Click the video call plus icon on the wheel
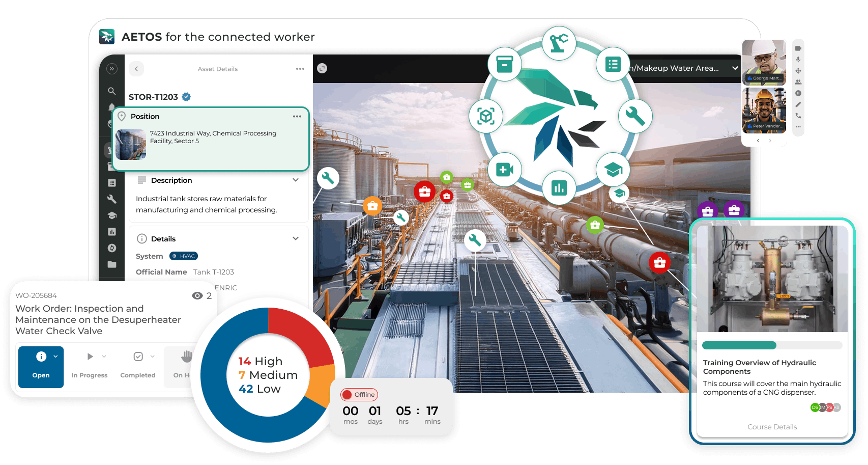The image size is (868, 465). [504, 170]
